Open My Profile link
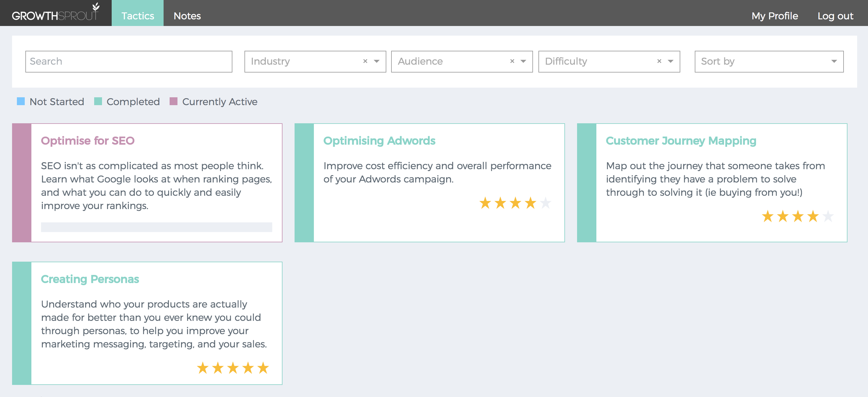Image resolution: width=868 pixels, height=397 pixels. pyautogui.click(x=774, y=15)
